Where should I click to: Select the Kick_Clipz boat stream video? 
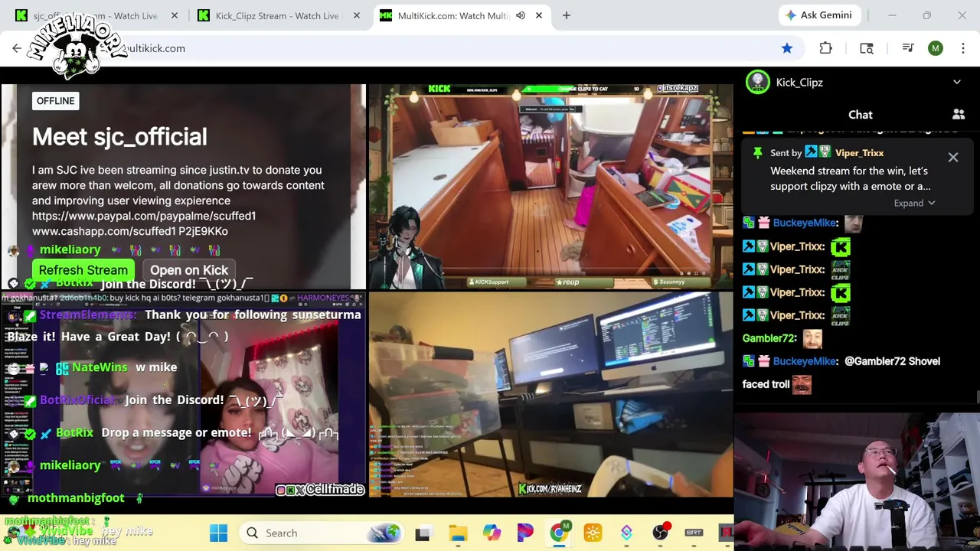(550, 186)
